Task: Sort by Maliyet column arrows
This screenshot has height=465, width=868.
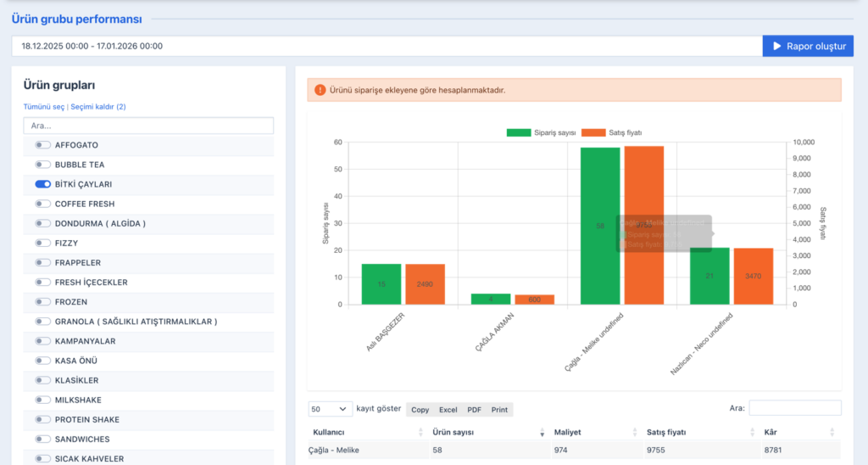Action: click(635, 433)
